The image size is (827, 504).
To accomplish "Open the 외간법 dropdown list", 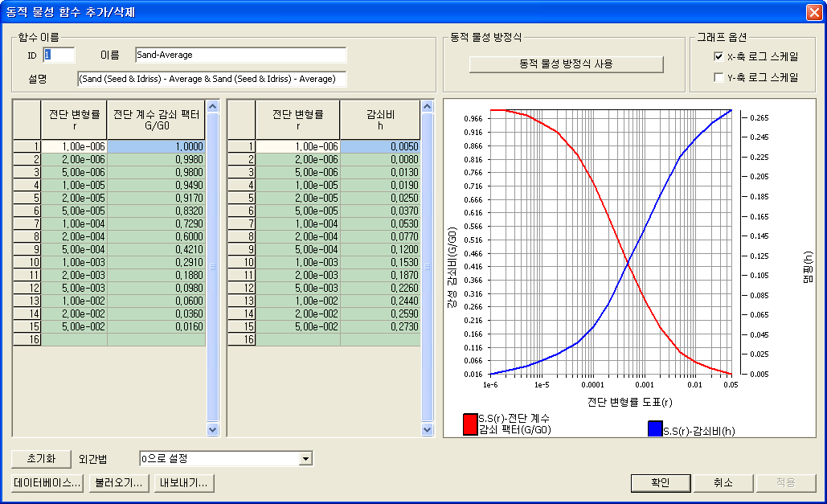I will (x=305, y=459).
